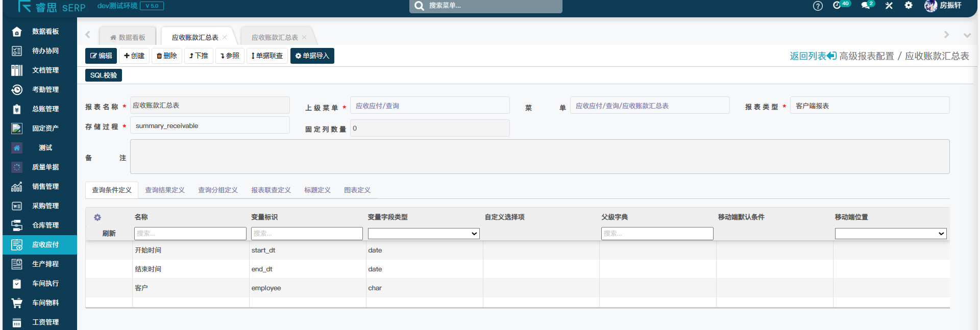This screenshot has width=980, height=330.
Task: Switch to the 查询结果定义 tab
Action: coord(165,190)
